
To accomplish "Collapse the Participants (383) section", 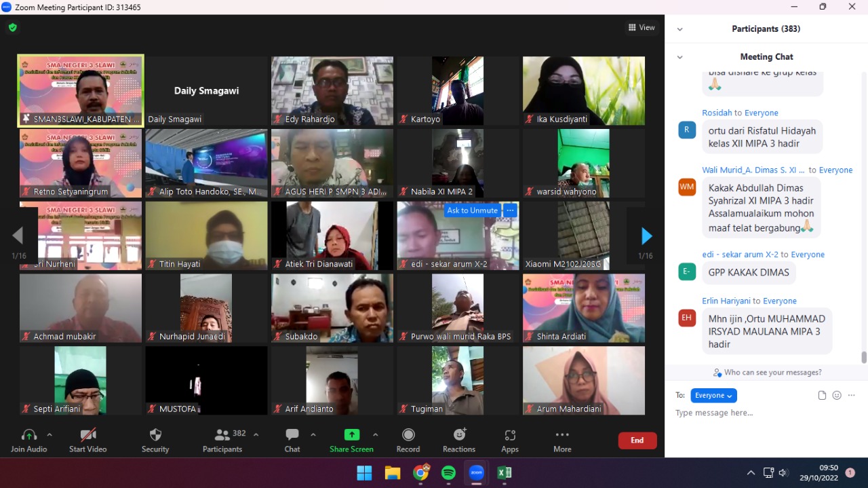I will [x=680, y=29].
